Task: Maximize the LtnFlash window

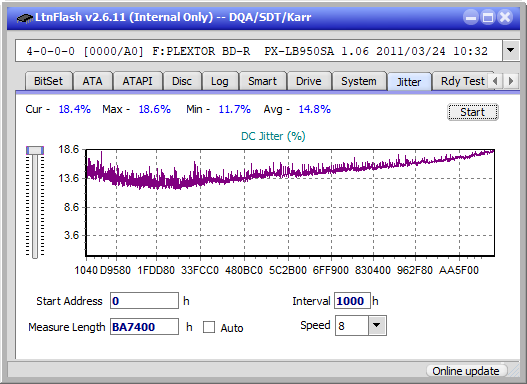Action: [488, 17]
